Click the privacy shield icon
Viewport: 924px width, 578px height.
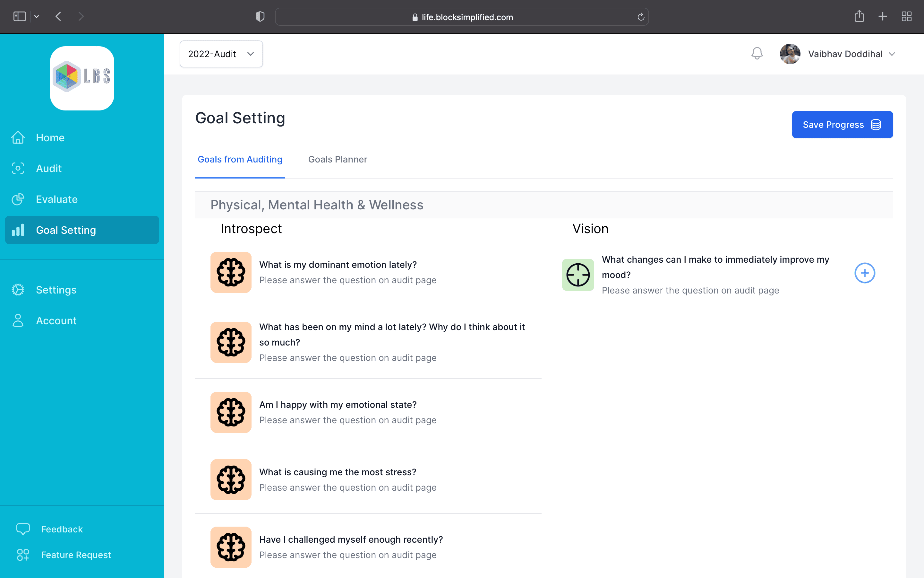(x=260, y=16)
